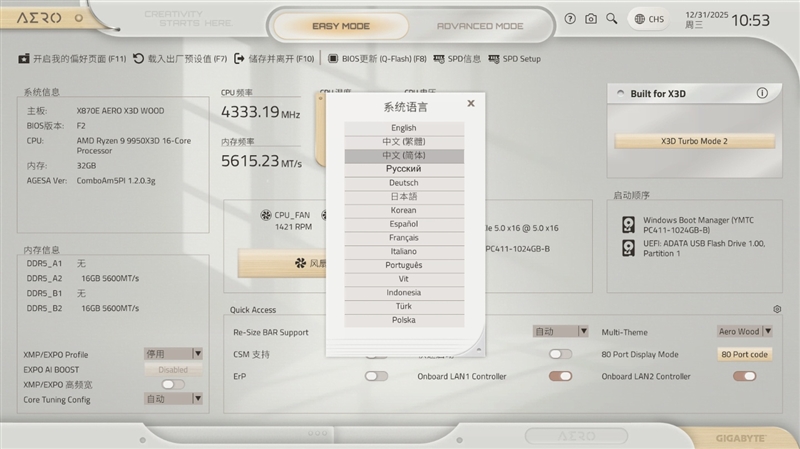Open Multi-Theme Aero Wood dropdown

[744, 331]
